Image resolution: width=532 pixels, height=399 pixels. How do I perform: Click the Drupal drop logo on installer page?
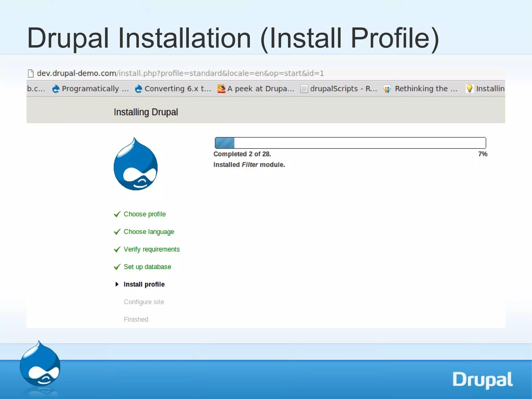click(136, 164)
